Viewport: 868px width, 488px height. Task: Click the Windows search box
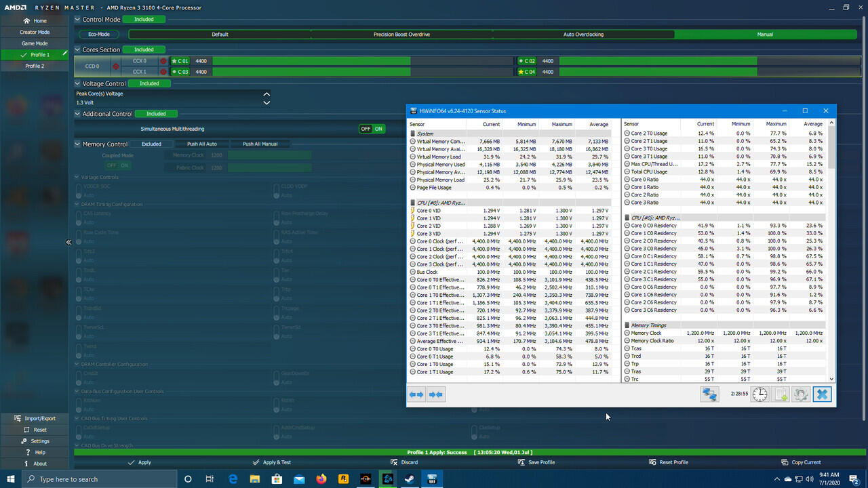click(x=100, y=479)
